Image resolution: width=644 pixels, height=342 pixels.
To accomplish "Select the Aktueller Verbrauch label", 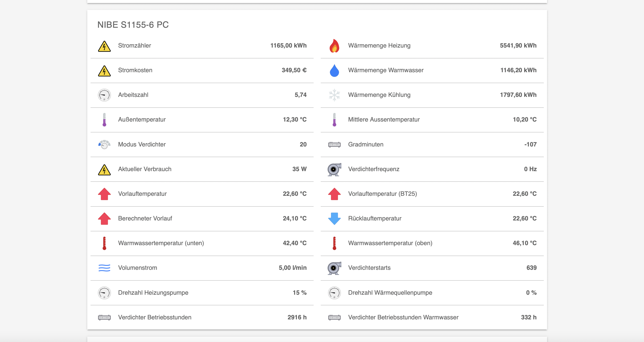I will click(x=145, y=169).
